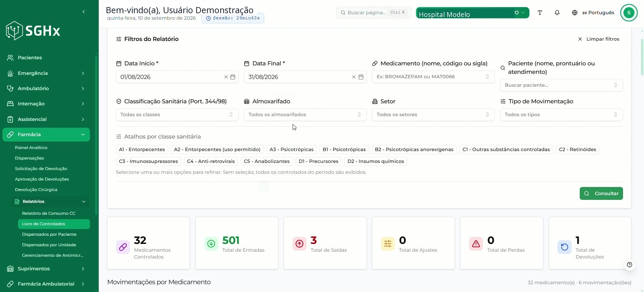644x292 pixels.
Task: Toggle the A1 - Entorpecentes class filter
Action: pos(142,149)
